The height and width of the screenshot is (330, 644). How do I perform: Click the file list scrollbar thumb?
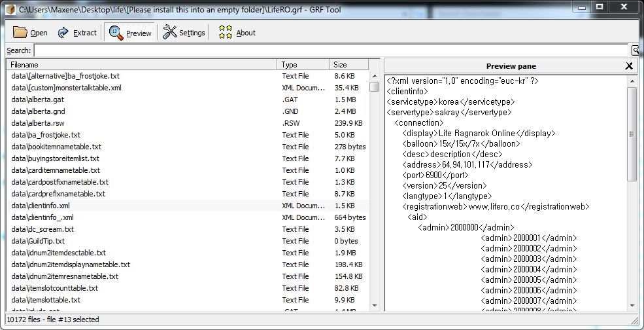[374, 87]
